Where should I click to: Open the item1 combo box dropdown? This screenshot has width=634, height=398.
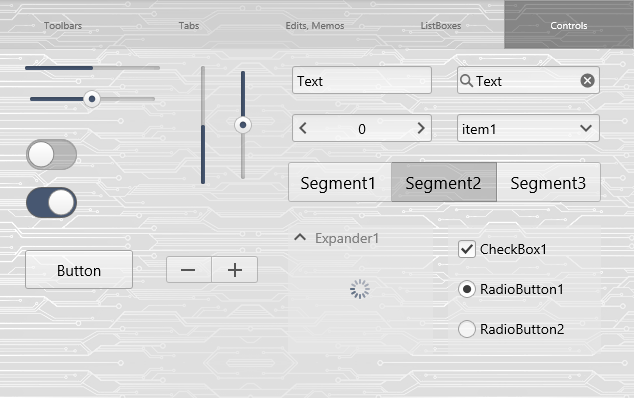point(528,129)
